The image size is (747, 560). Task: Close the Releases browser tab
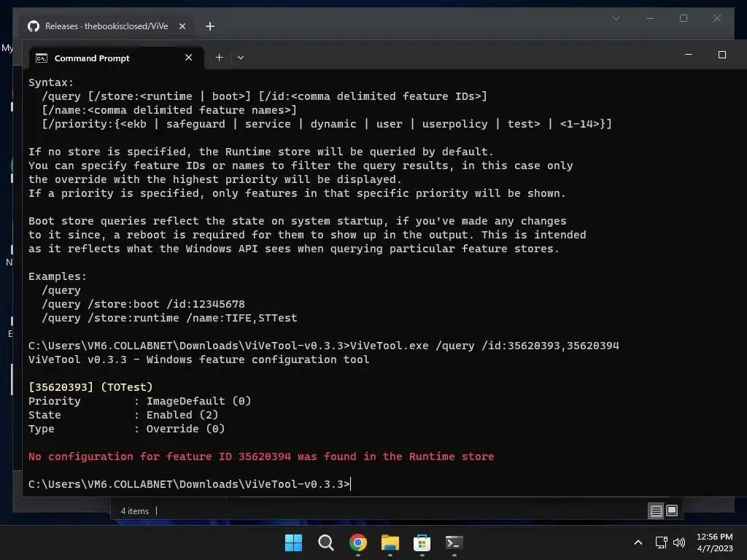pyautogui.click(x=182, y=26)
